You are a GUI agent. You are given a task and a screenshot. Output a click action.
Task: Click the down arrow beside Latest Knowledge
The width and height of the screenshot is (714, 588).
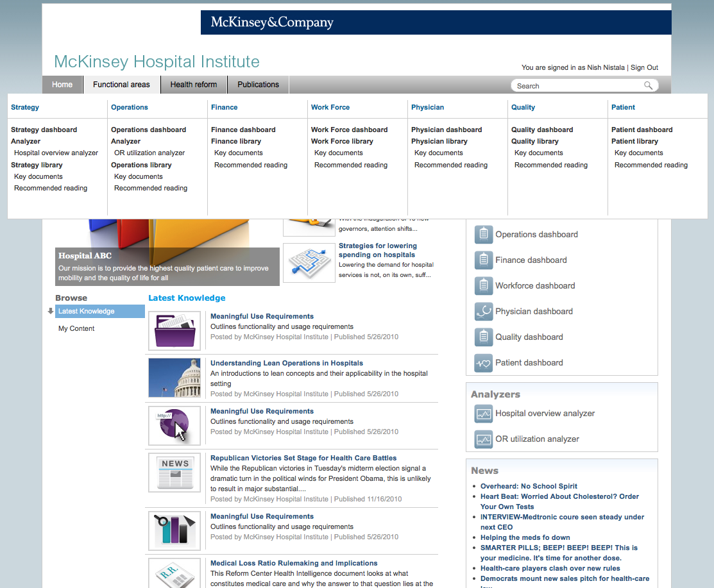pyautogui.click(x=51, y=311)
